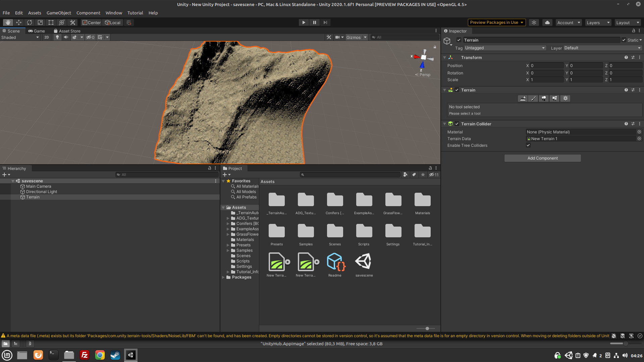644x362 pixels.
Task: Collapse the Transform component foldout
Action: point(444,57)
